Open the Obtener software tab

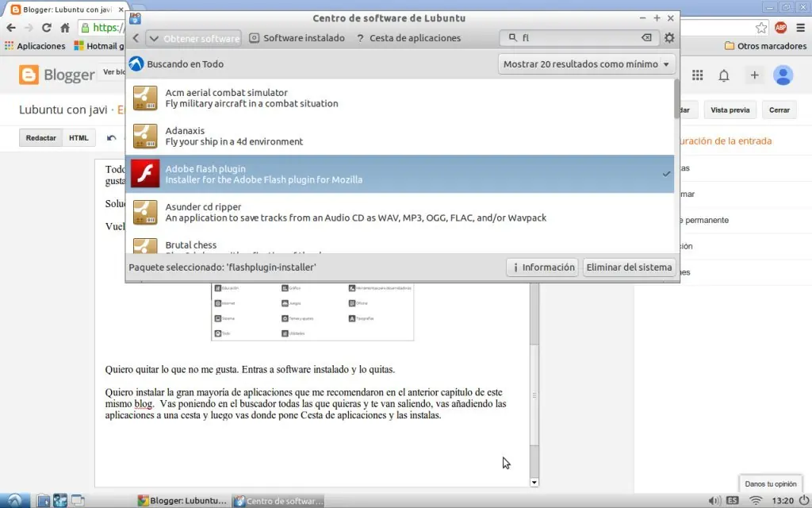click(x=194, y=38)
